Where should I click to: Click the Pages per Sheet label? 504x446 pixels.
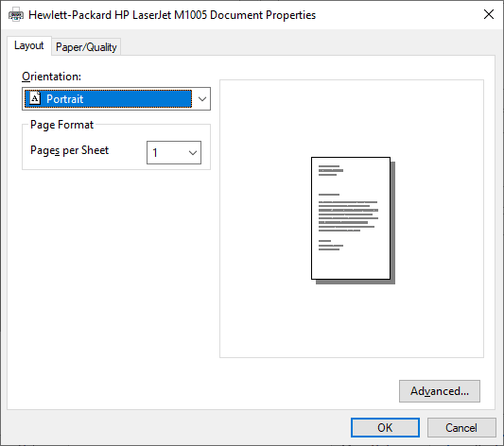(x=69, y=150)
